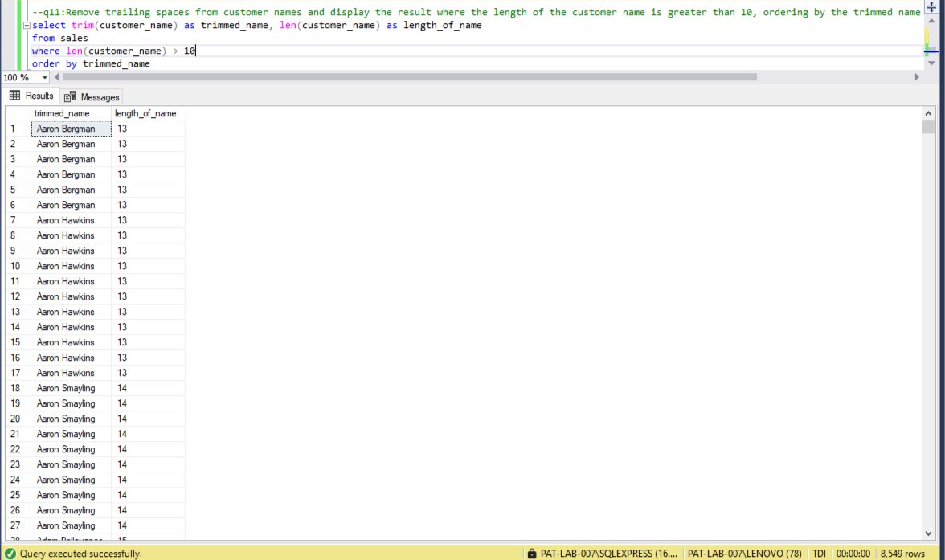945x560 pixels.
Task: Click length value 14 in row 22
Action: (x=148, y=449)
